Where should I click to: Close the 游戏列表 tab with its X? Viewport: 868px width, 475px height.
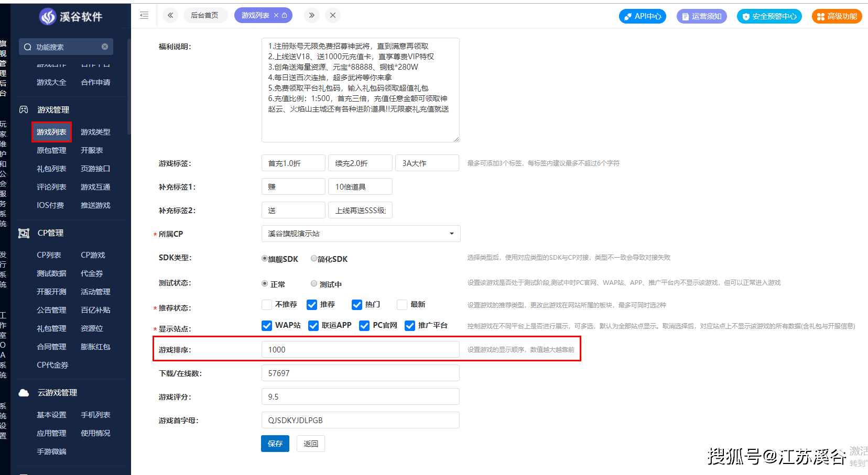click(276, 16)
